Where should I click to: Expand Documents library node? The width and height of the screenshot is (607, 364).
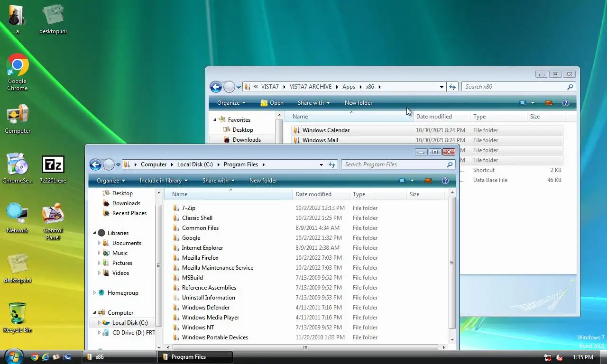(99, 243)
